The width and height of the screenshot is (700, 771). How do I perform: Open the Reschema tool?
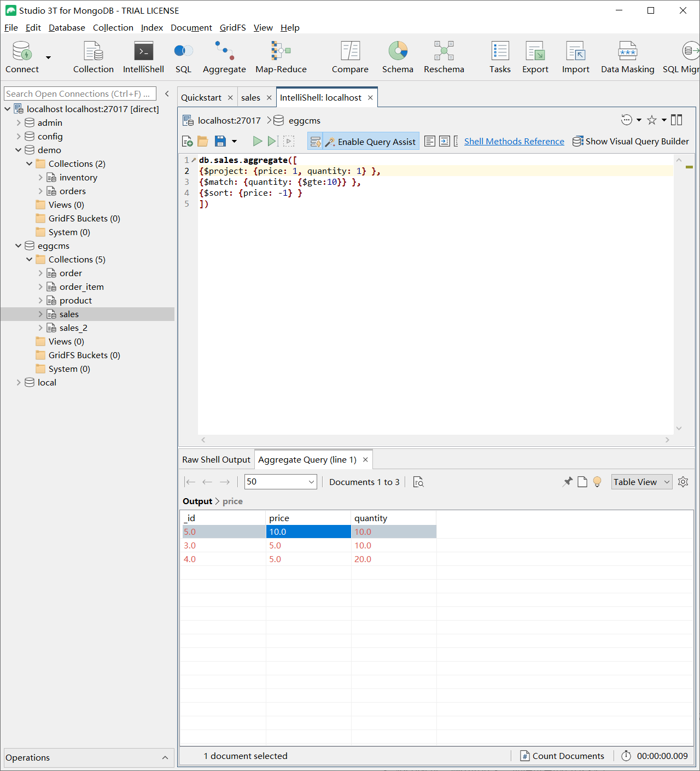[444, 57]
